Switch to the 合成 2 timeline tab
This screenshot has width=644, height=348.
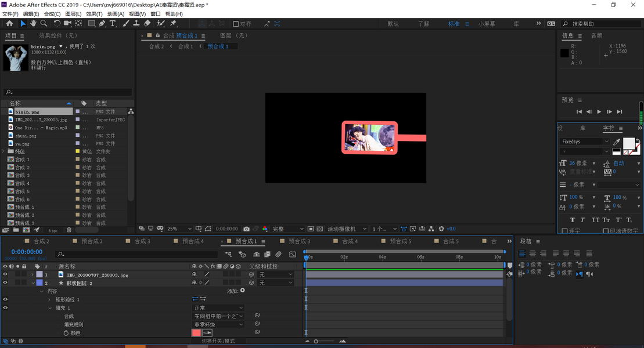coord(41,241)
